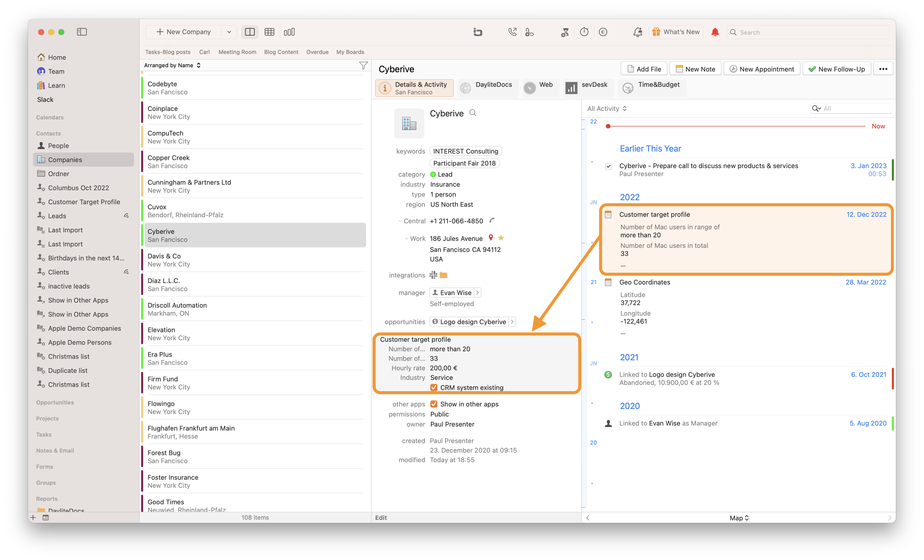Image resolution: width=924 pixels, height=560 pixels.
Task: Expand the Work address label chevron
Action: (x=407, y=239)
